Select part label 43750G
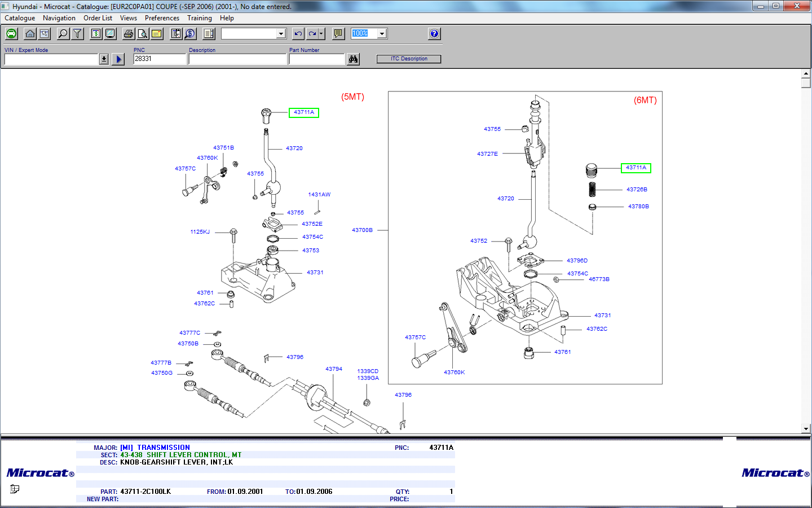 tap(161, 373)
